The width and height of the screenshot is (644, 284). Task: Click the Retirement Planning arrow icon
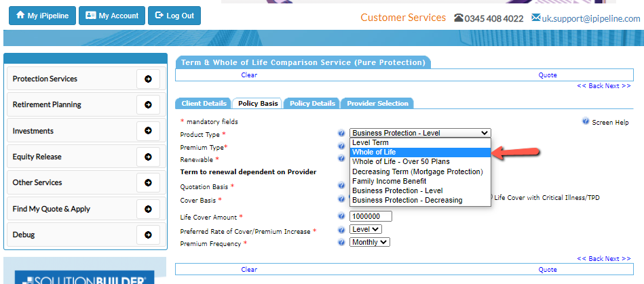(148, 105)
